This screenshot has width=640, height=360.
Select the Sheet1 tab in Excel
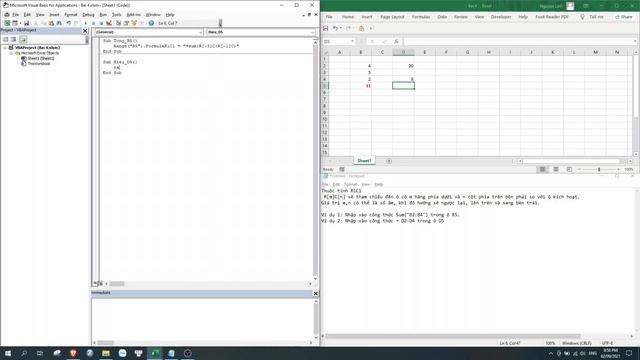(364, 161)
